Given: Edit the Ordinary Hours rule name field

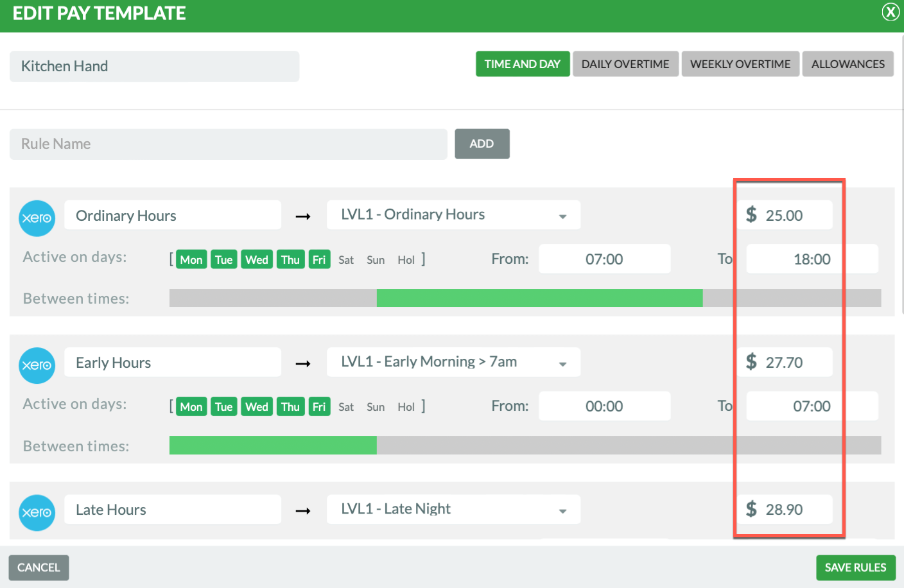Looking at the screenshot, I should coord(173,215).
